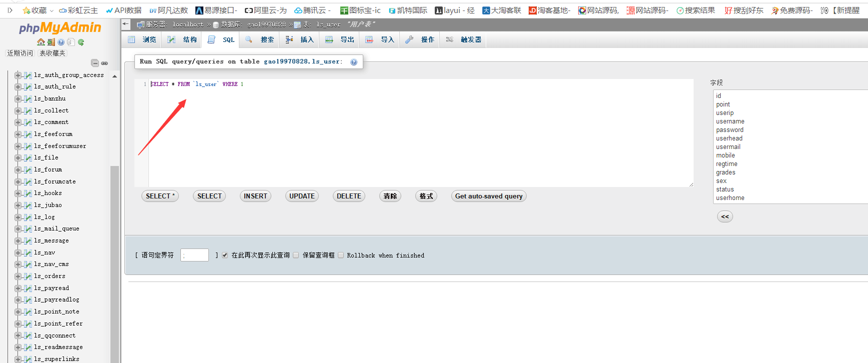Click table icon beside ls_message

point(28,241)
